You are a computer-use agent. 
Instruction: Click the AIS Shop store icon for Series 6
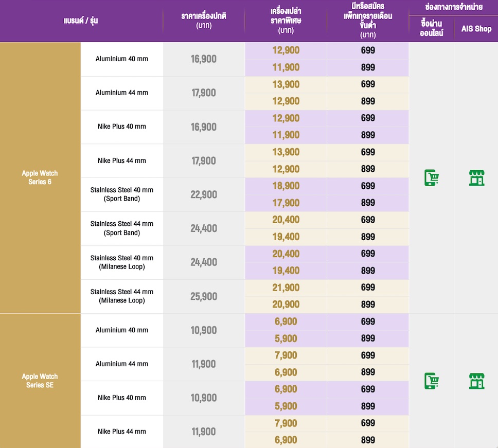[476, 178]
